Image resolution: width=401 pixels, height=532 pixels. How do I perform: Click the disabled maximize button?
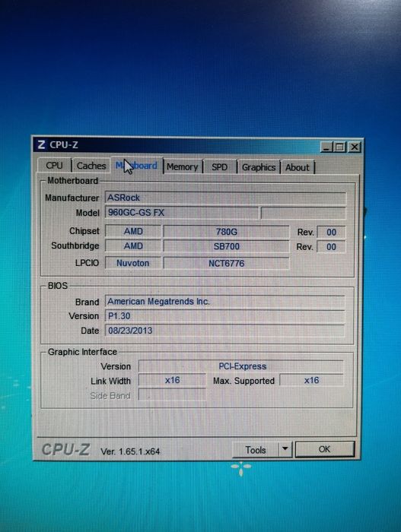click(x=339, y=147)
